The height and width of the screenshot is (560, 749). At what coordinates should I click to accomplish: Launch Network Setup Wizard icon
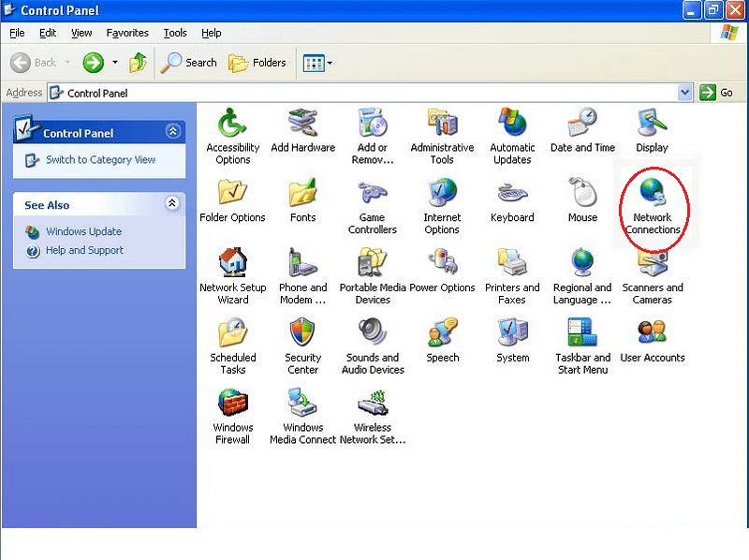(232, 263)
